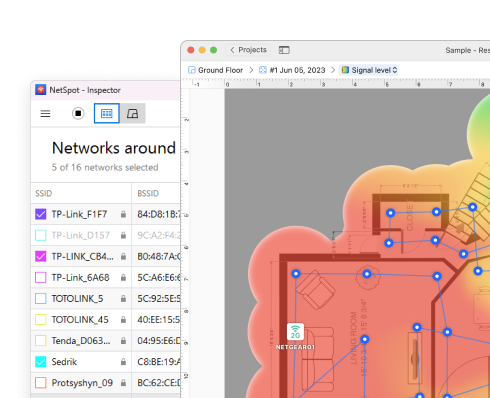
Task: Minimize the survey window with yellow button
Action: (202, 50)
